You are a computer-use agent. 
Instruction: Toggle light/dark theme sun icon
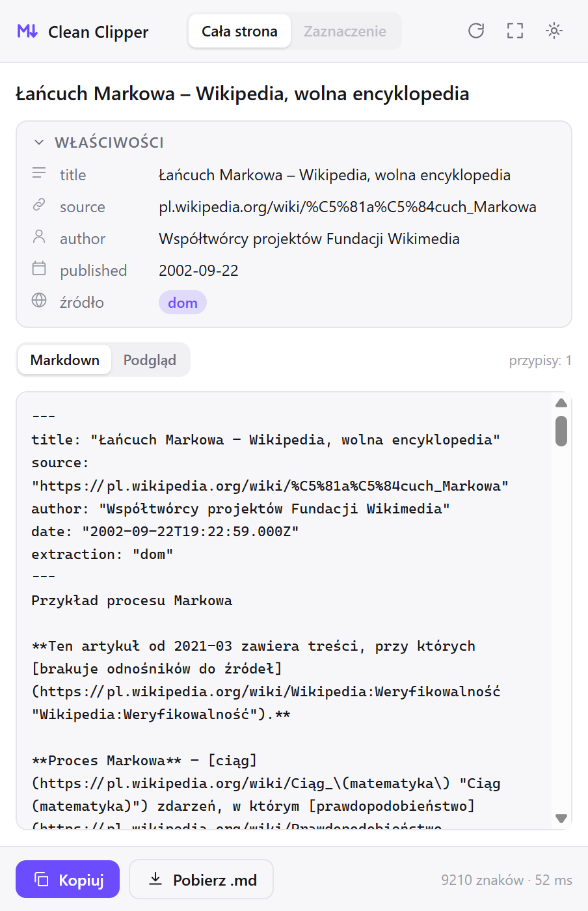pos(554,31)
